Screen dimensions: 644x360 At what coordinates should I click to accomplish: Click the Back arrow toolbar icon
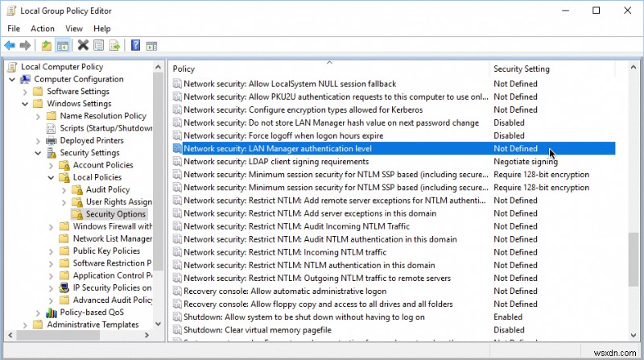click(10, 45)
